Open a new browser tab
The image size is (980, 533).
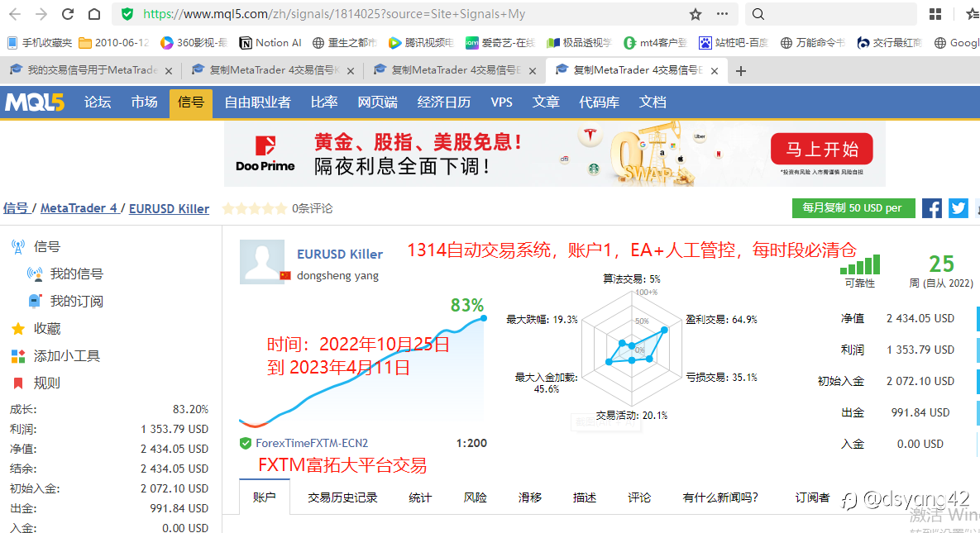pyautogui.click(x=741, y=71)
